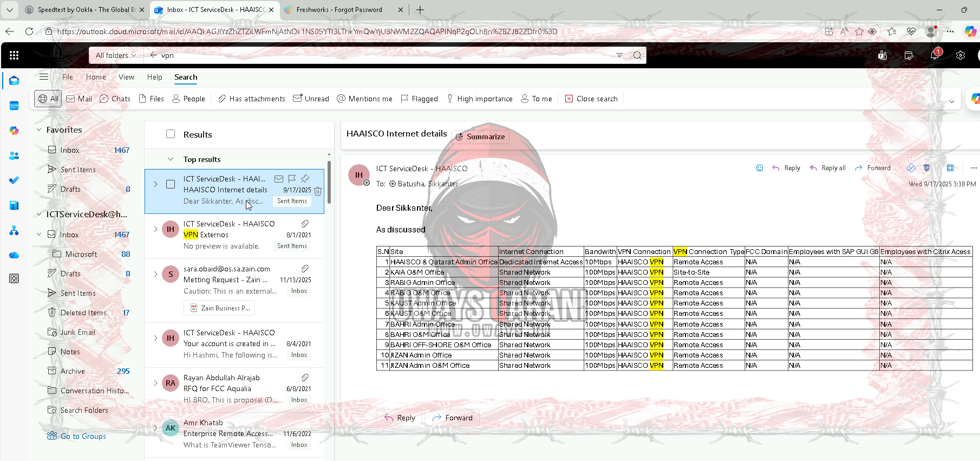Toggle the Flagged search filter
980x461 pixels.
point(419,99)
